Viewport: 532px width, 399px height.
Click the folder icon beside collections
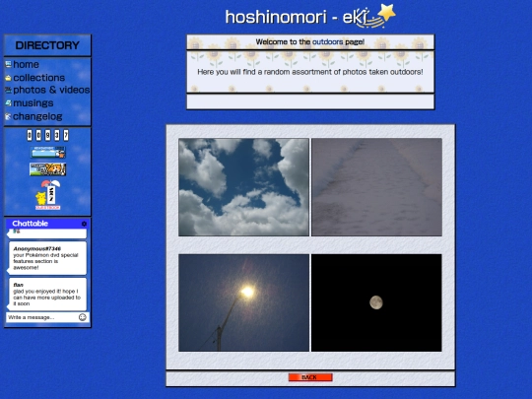point(9,78)
